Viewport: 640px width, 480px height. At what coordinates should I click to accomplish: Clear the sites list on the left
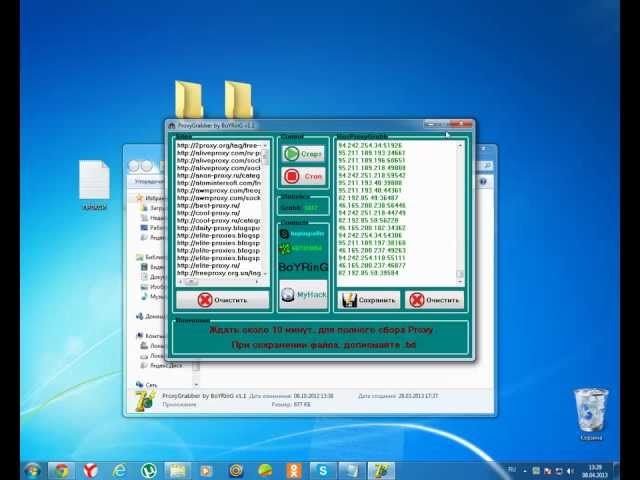[222, 300]
